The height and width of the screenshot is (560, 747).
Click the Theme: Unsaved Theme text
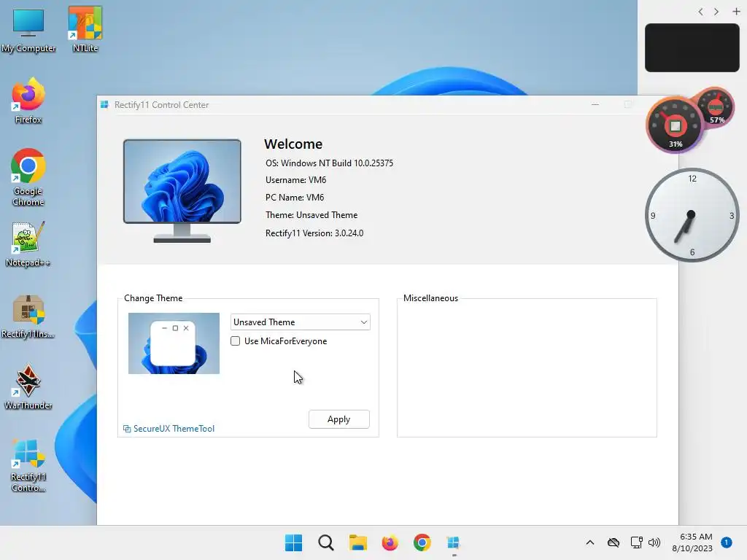[x=311, y=215]
